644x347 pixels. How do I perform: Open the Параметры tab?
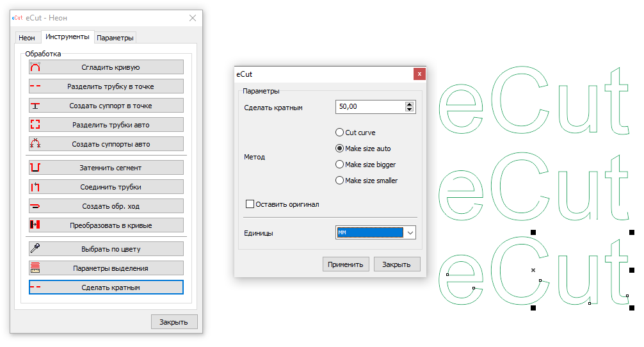(x=115, y=38)
